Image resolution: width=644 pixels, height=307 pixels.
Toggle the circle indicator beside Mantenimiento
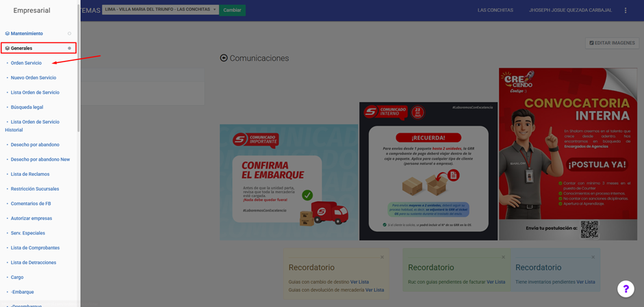(x=69, y=34)
